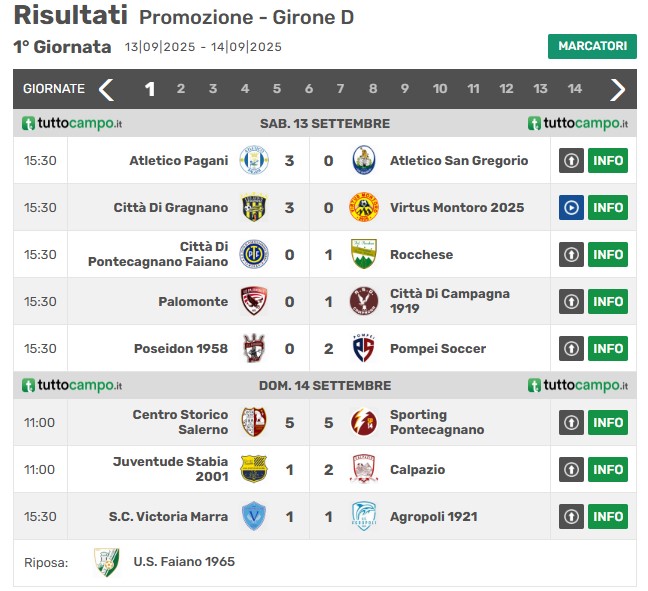Click the video play icon for Città Di Gragnano match
Viewport: 648px width, 591px height.
pyautogui.click(x=571, y=207)
